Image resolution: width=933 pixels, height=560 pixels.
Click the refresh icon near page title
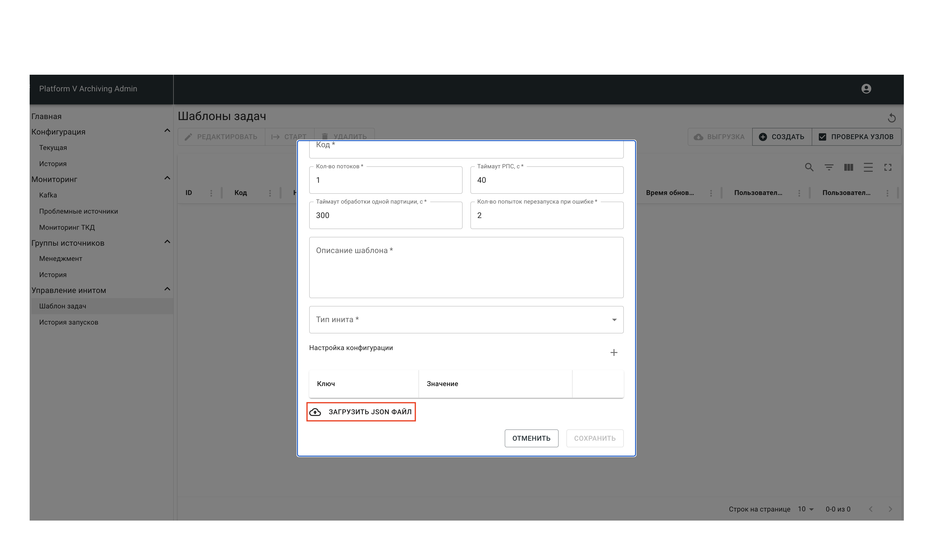click(x=892, y=118)
